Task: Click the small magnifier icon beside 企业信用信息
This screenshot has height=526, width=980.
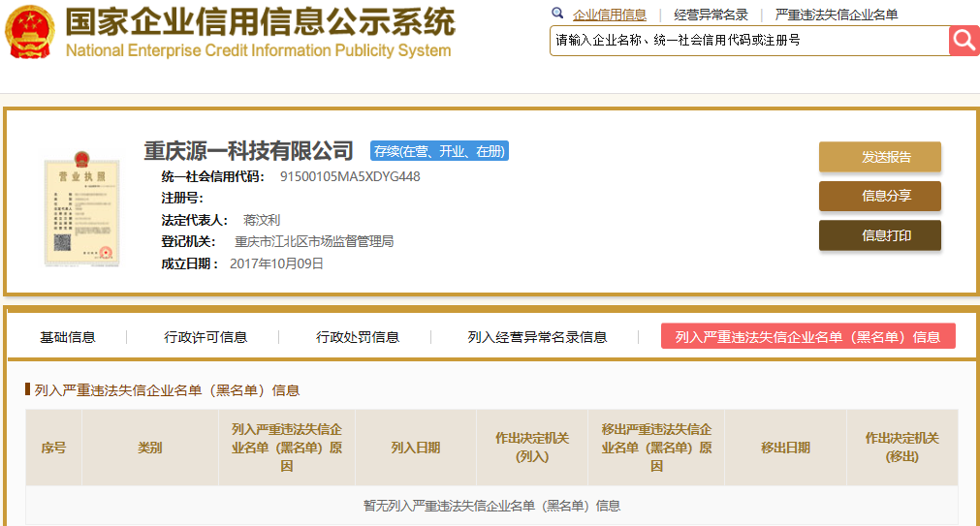Action: 557,14
